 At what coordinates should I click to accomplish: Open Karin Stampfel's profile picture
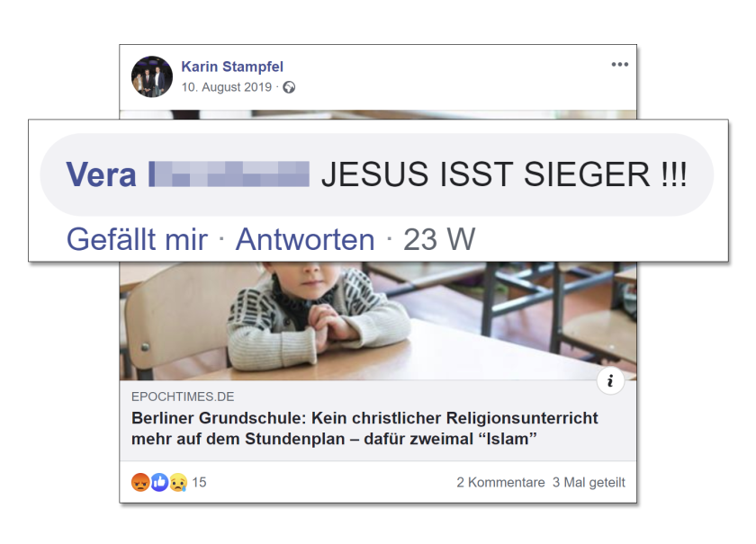[x=152, y=76]
